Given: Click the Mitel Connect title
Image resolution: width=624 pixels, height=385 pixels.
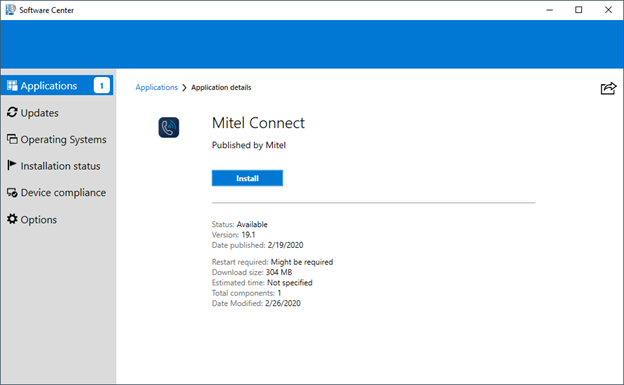Looking at the screenshot, I should tap(258, 123).
